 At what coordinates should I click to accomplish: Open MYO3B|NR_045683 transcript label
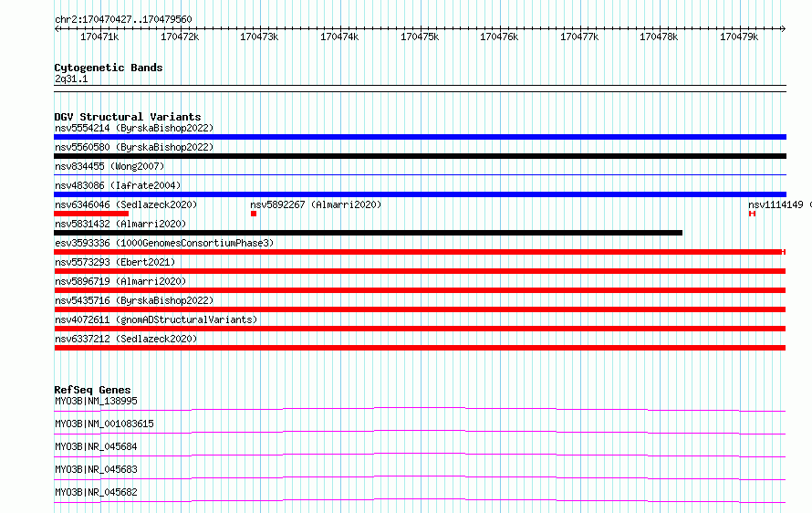coord(97,469)
